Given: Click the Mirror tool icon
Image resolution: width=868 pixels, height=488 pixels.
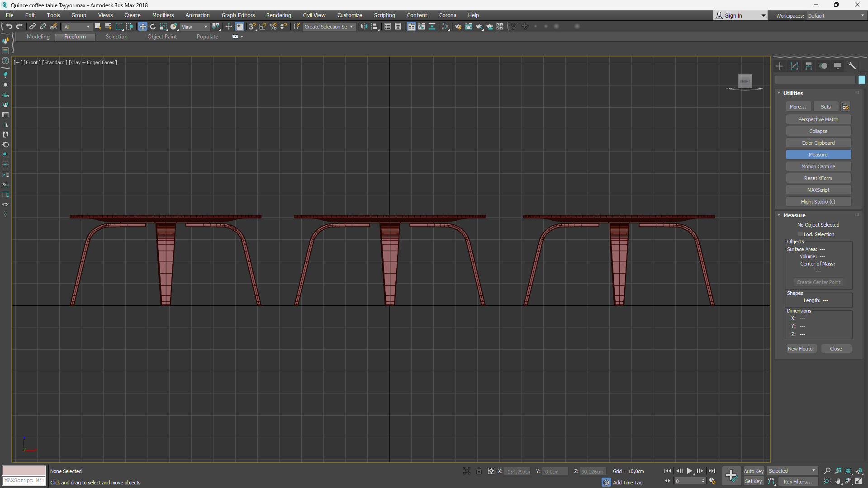Looking at the screenshot, I should (x=364, y=27).
